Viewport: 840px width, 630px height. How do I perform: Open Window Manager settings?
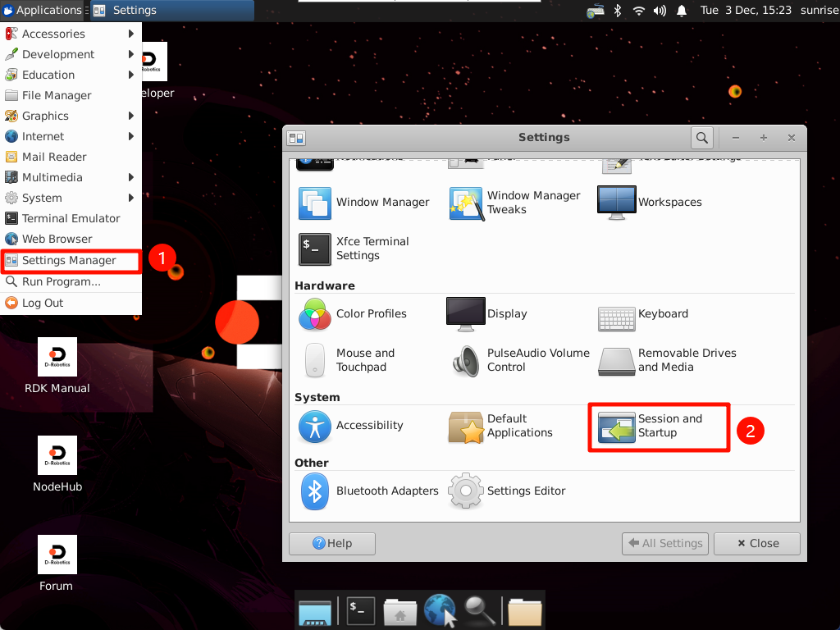[364, 203]
